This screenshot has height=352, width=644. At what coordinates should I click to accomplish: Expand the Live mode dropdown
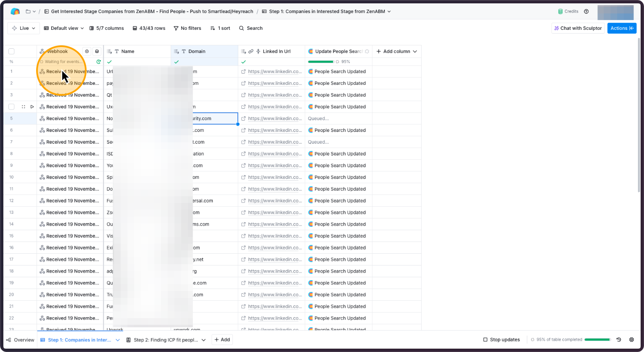tap(24, 28)
